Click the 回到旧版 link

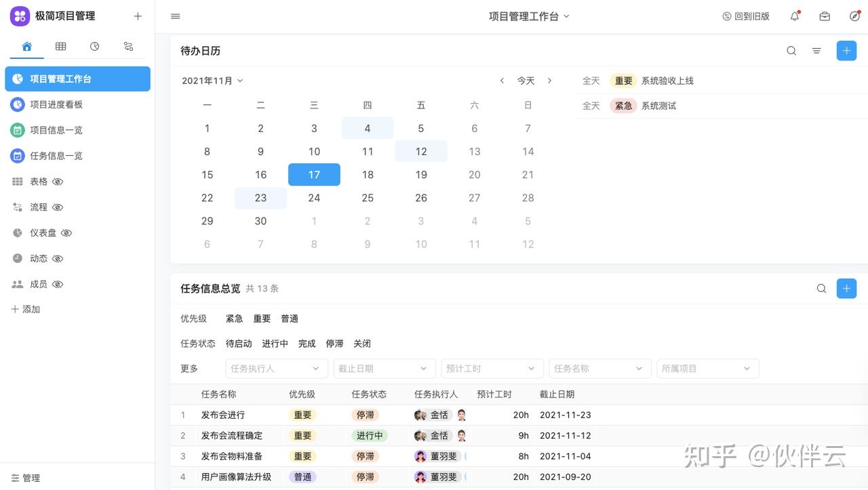click(x=746, y=16)
